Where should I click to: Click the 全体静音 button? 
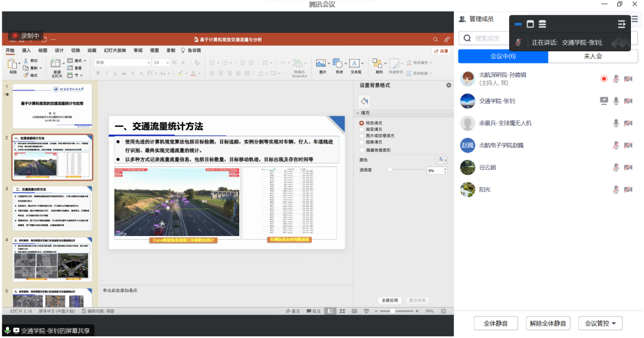click(496, 324)
